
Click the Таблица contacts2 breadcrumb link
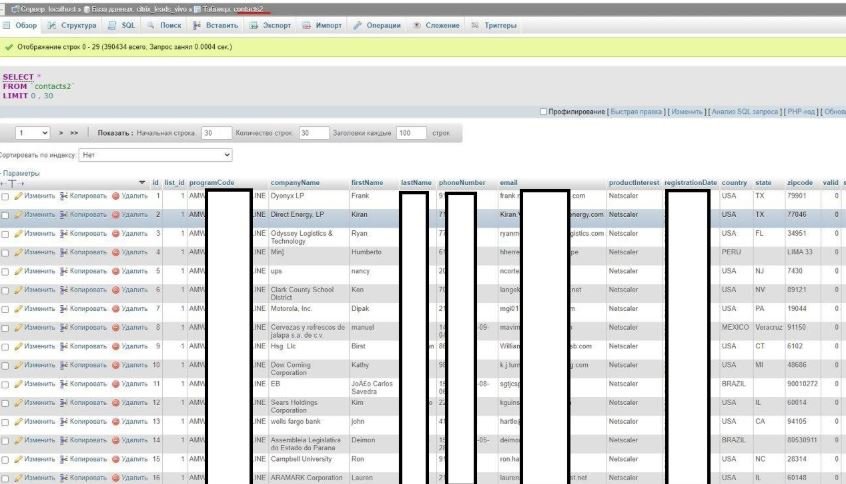(x=229, y=9)
